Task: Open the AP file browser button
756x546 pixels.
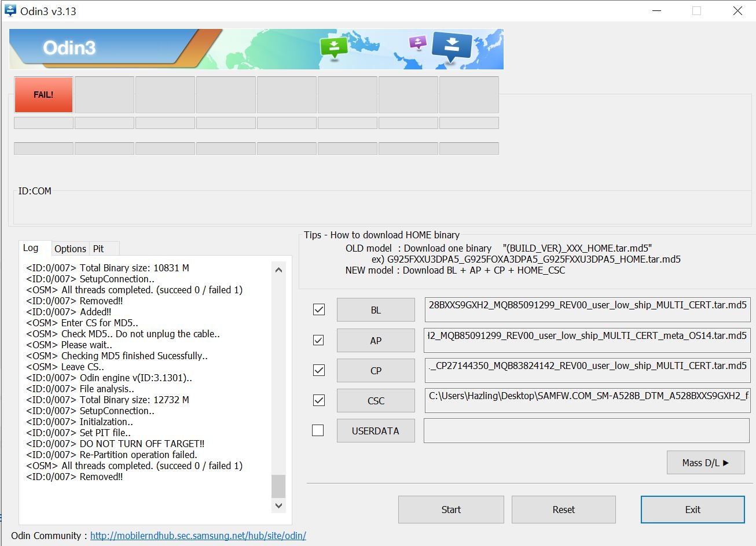Action: click(x=376, y=341)
